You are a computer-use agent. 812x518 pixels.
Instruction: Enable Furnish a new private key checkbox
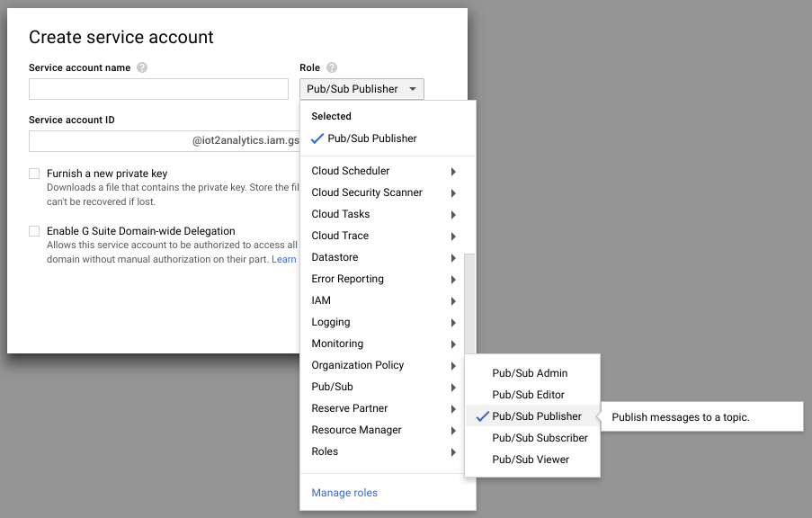[x=34, y=174]
